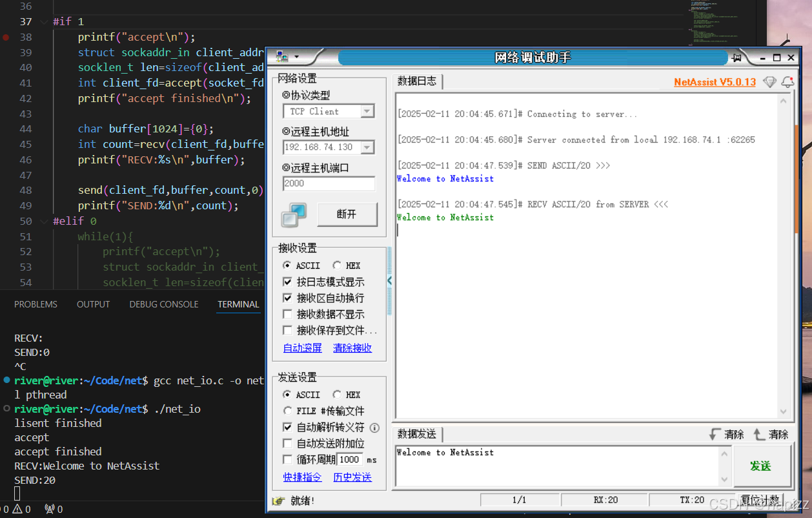Click the 循环周期 1000 ms input field
Image resolution: width=812 pixels, height=518 pixels.
(350, 459)
